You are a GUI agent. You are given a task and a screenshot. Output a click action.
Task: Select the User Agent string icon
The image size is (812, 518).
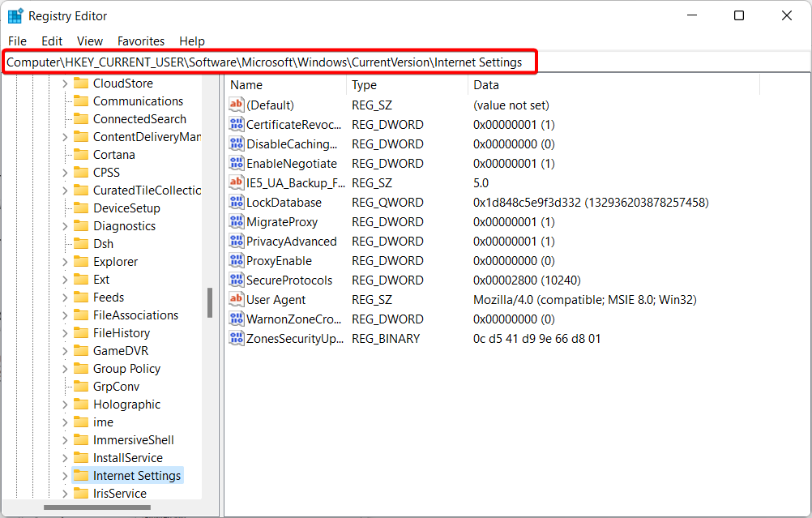point(236,299)
